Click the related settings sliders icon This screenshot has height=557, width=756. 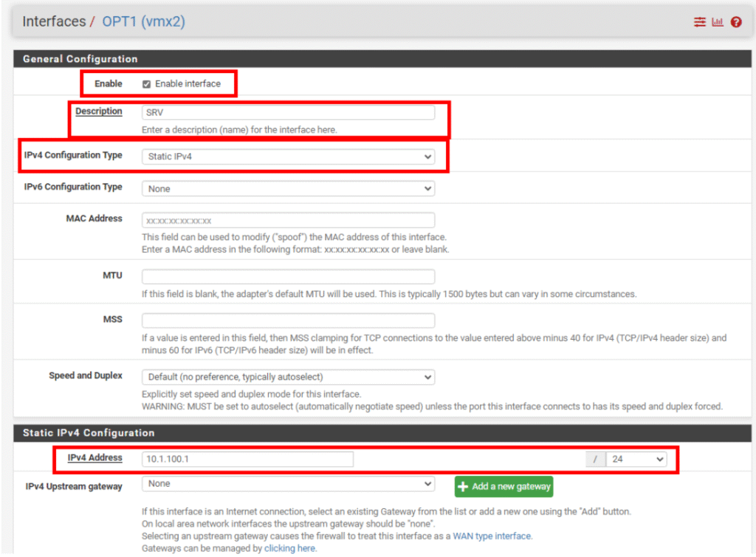[x=699, y=22]
